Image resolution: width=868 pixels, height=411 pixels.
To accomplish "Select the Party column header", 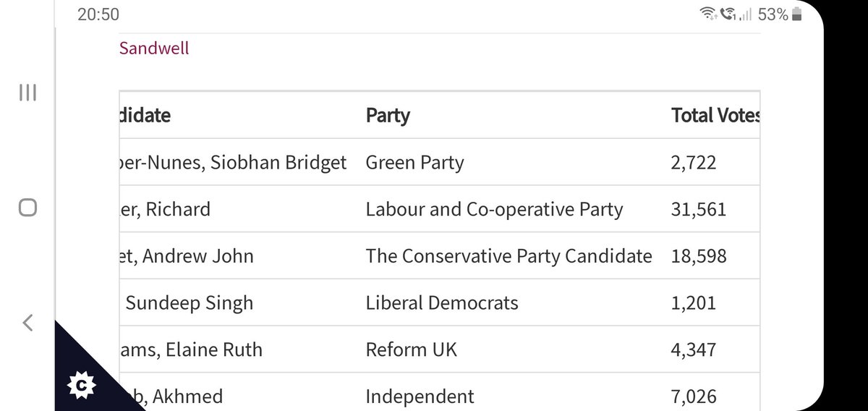I will click(x=388, y=115).
